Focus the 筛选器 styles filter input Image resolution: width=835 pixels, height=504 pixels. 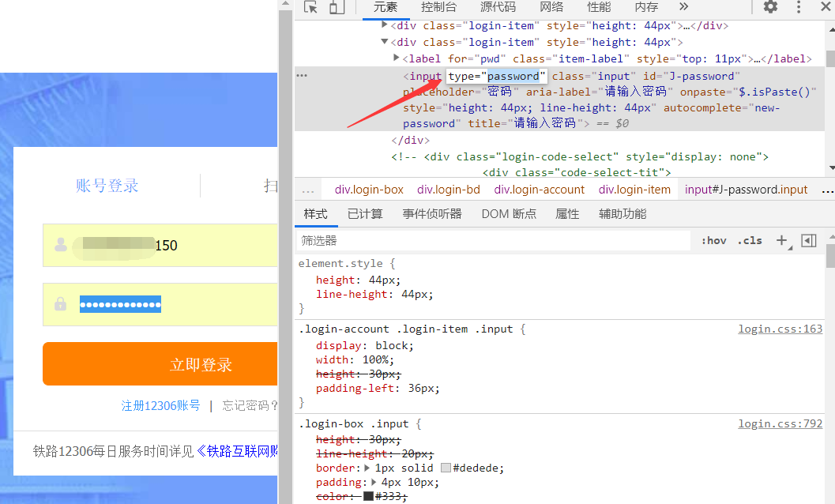coord(490,240)
